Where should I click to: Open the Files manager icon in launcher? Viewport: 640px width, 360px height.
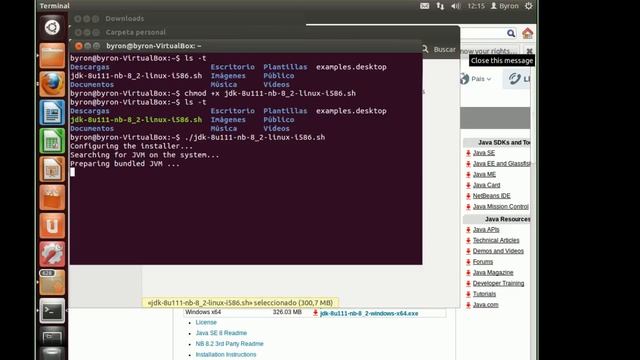coord(52,56)
